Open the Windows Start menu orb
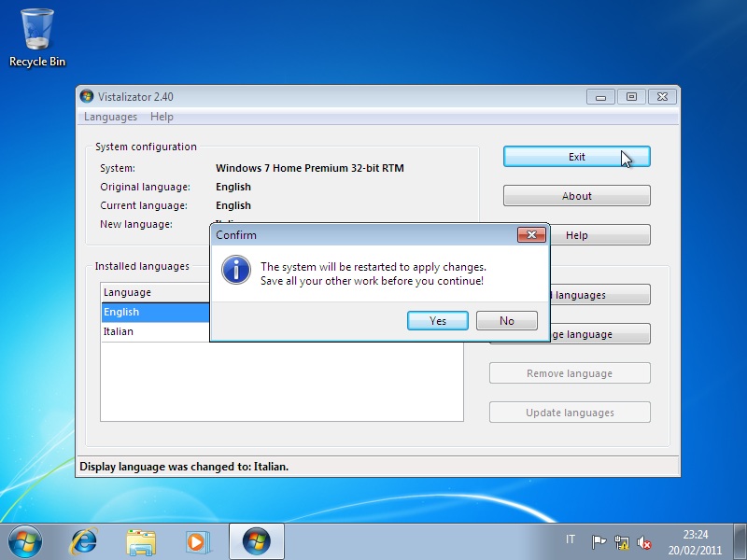Viewport: 747px width, 560px height. (x=25, y=542)
